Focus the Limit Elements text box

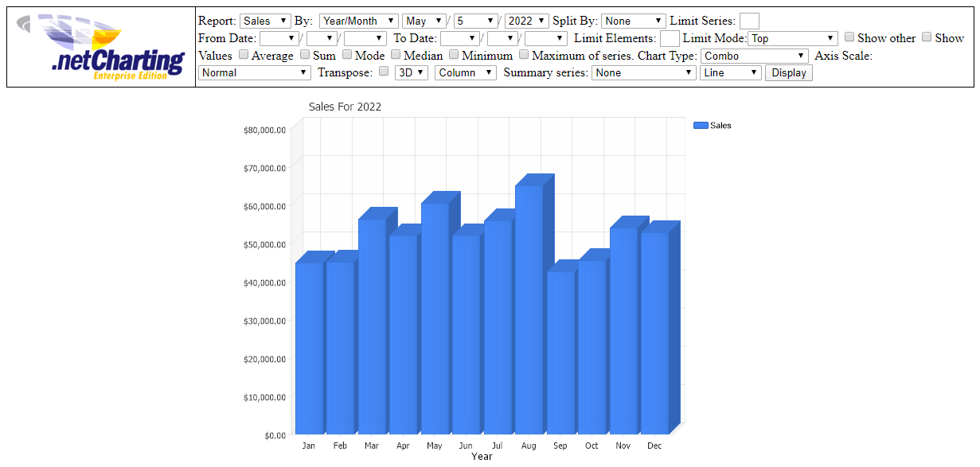point(670,38)
